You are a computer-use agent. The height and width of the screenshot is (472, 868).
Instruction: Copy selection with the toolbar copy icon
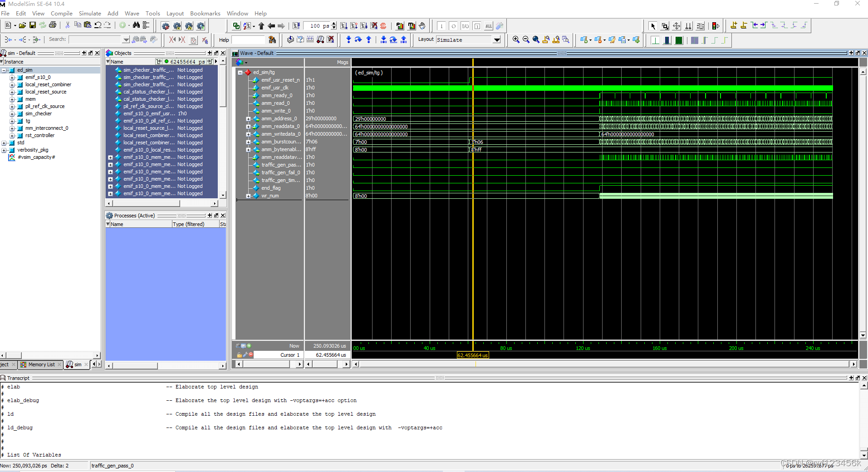coord(78,25)
